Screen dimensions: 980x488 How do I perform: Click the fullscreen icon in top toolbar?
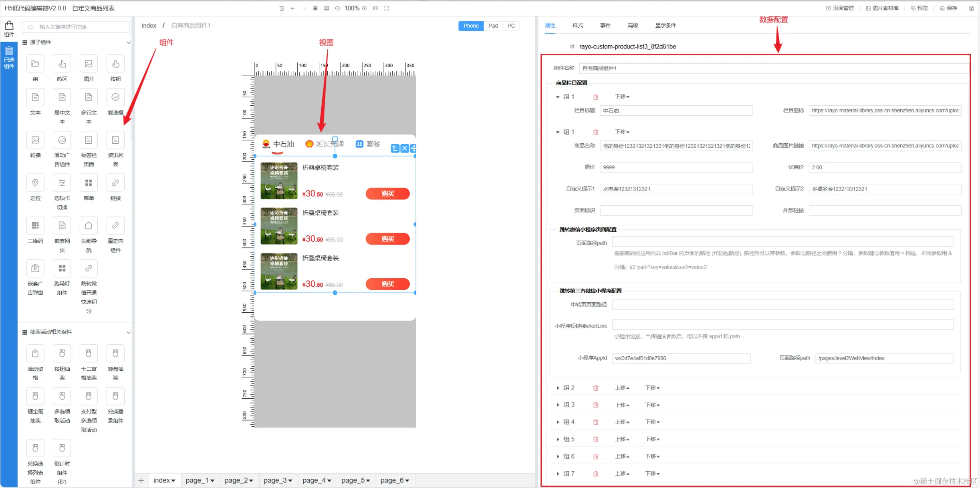pyautogui.click(x=387, y=8)
